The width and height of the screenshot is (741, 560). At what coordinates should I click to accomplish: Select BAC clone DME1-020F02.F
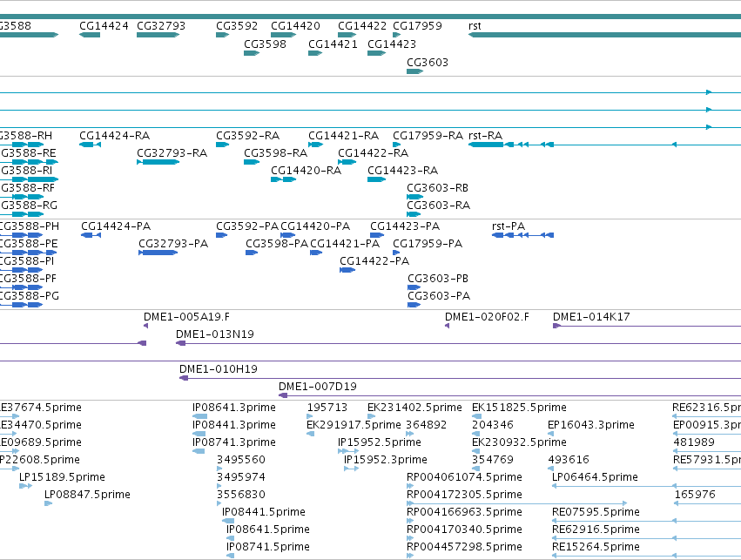tap(488, 317)
